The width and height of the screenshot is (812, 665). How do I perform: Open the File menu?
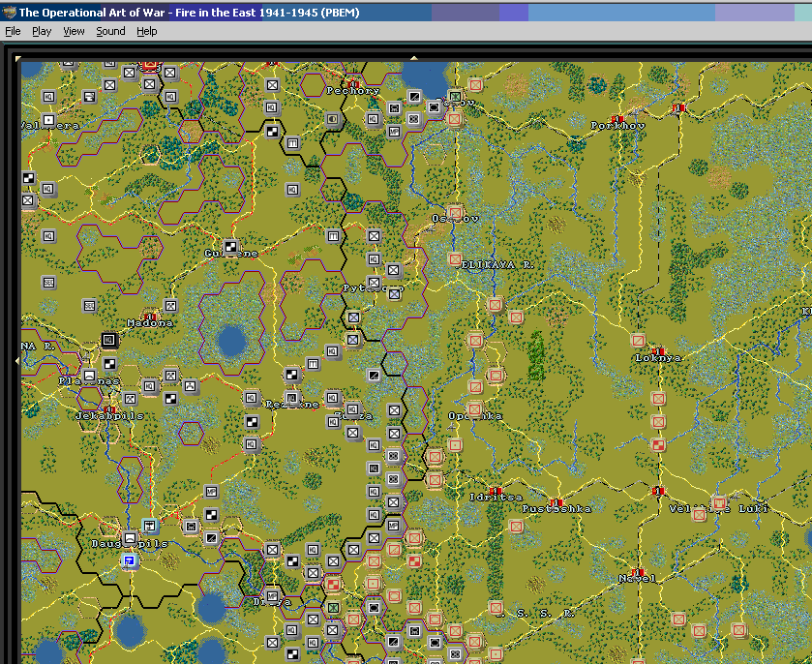pos(13,31)
